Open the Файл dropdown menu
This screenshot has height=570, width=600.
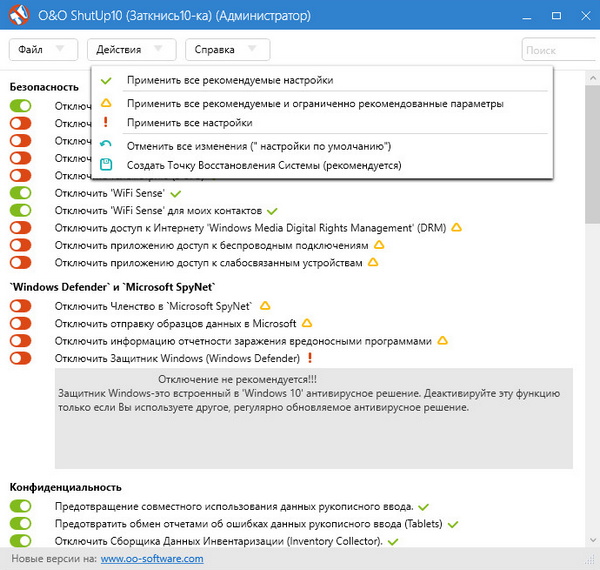(43, 49)
